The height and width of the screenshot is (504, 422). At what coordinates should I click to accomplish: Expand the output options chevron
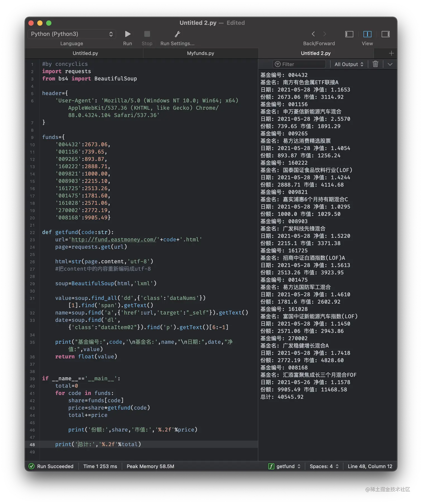pos(390,64)
